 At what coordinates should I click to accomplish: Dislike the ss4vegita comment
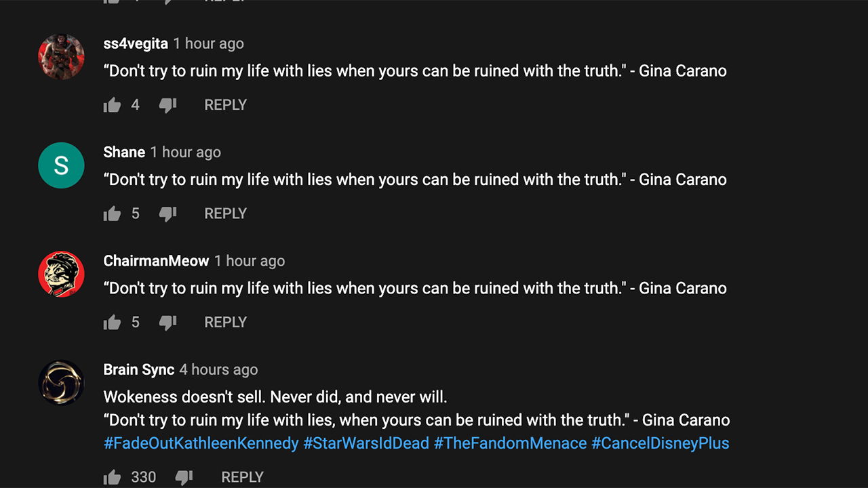(167, 106)
